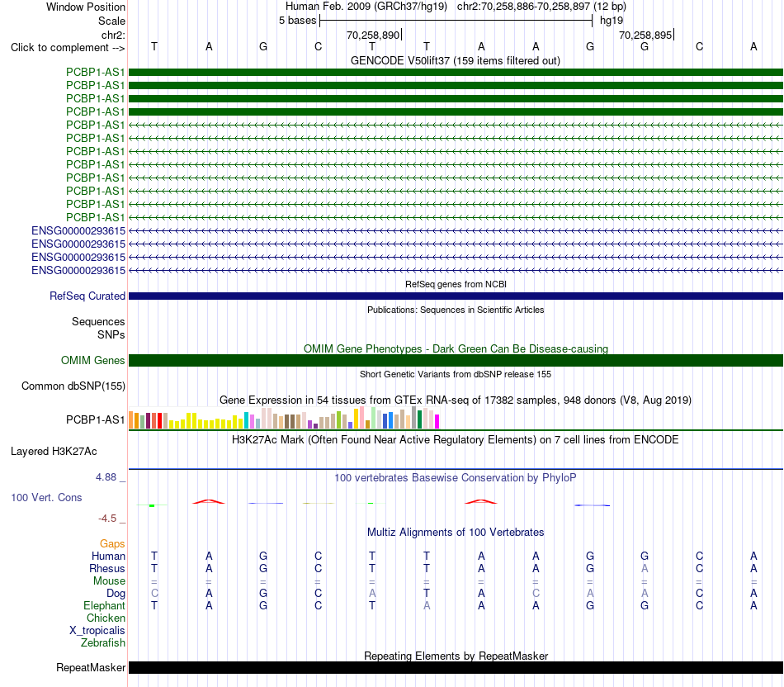Click the 4.88 PhyloP upper limit value
This screenshot has width=784, height=687.
[106, 477]
